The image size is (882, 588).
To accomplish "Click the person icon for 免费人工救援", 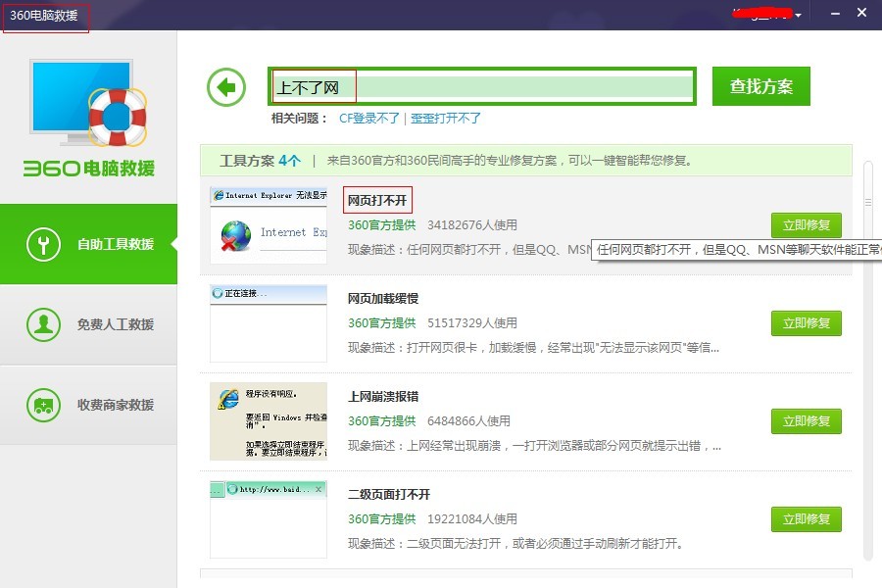I will 43,324.
